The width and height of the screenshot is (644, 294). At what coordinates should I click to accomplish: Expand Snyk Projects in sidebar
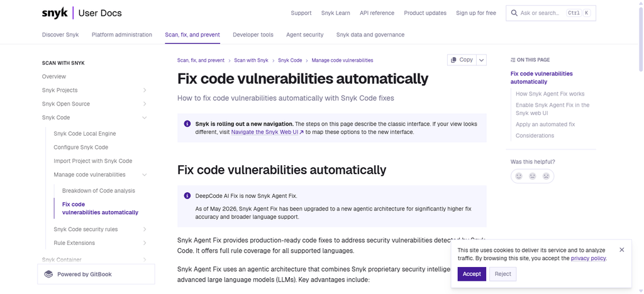pos(145,90)
